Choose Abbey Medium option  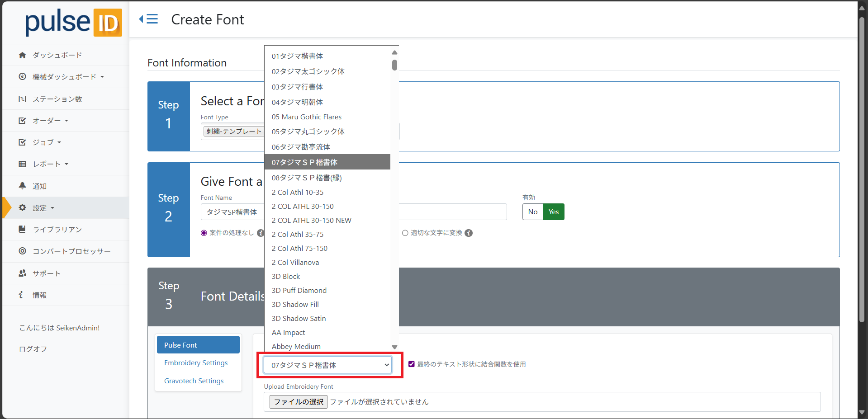[327, 346]
